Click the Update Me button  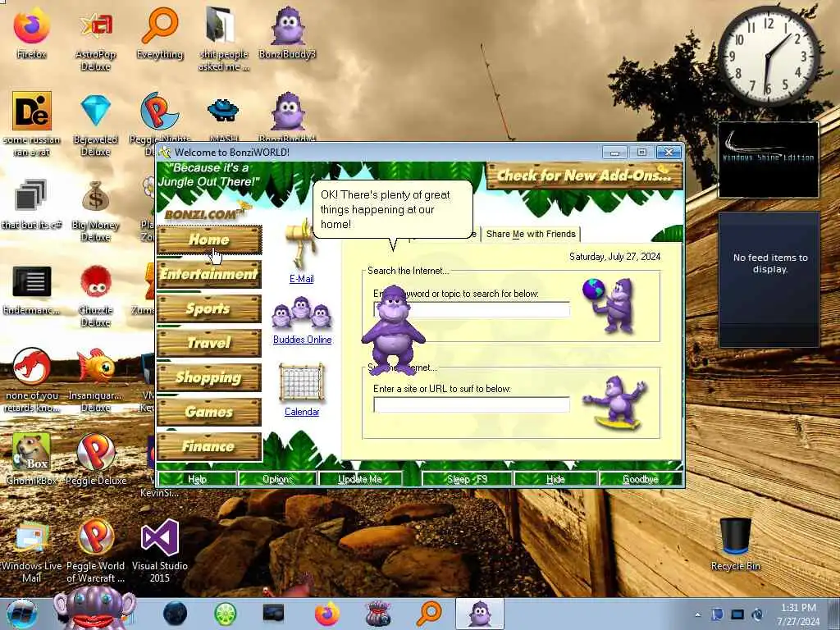[x=360, y=479]
